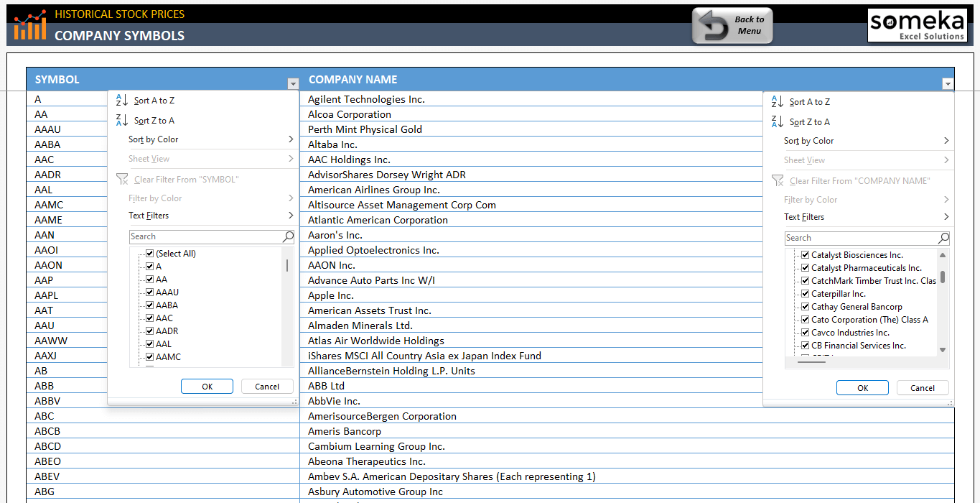Image resolution: width=980 pixels, height=503 pixels.
Task: Click the COMPANY NAME filter search field
Action: tap(860, 238)
